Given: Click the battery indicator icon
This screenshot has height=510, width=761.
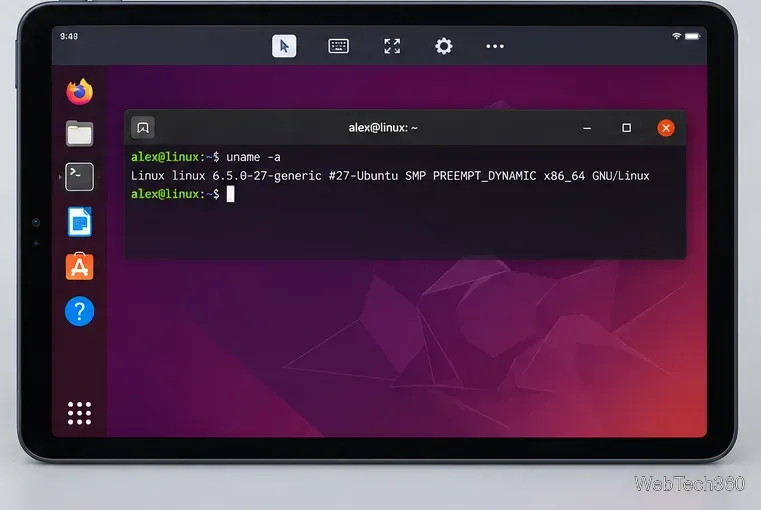Looking at the screenshot, I should [x=693, y=36].
